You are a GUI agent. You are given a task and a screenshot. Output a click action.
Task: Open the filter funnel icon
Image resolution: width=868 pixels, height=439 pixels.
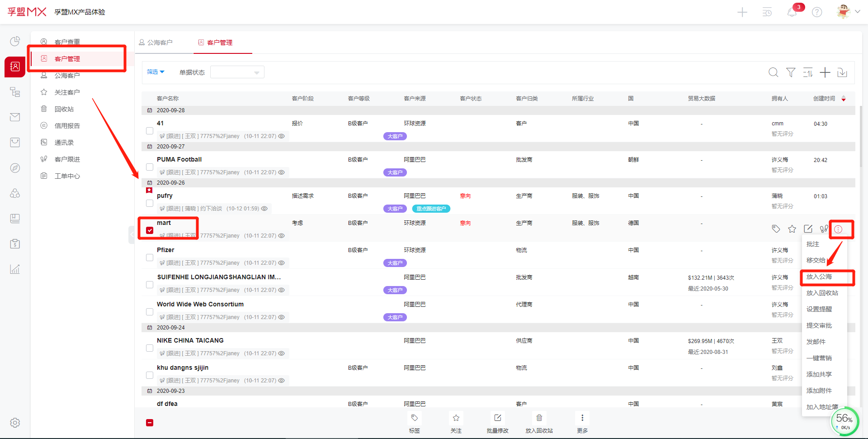click(x=791, y=72)
